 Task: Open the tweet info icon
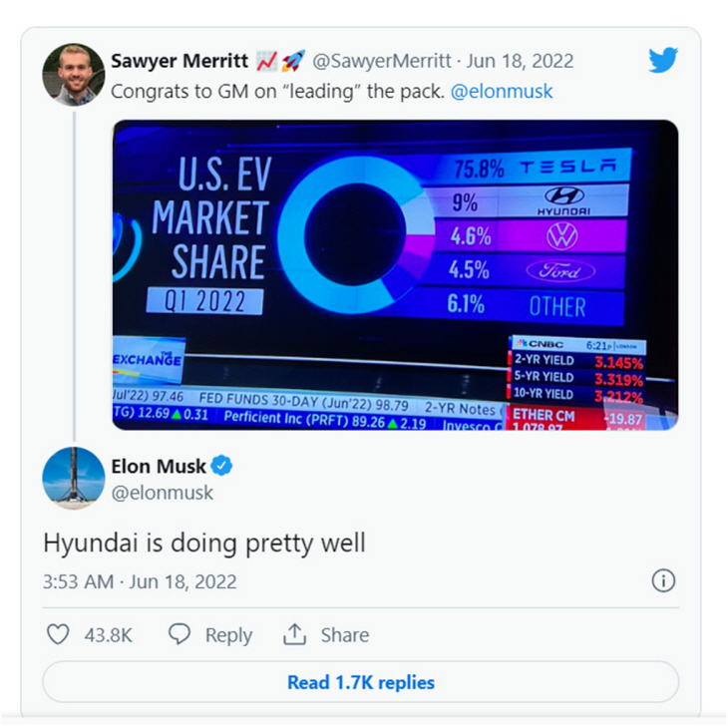coord(663,580)
